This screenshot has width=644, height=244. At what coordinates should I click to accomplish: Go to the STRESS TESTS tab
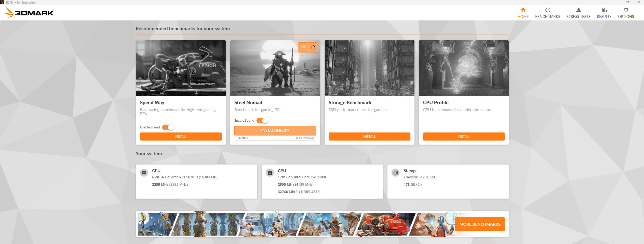click(x=578, y=17)
